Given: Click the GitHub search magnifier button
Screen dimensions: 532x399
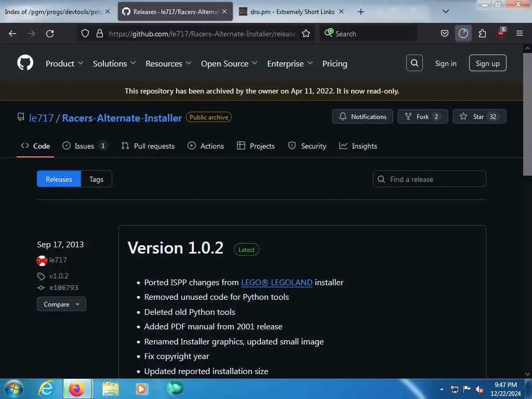Looking at the screenshot, I should coord(414,63).
